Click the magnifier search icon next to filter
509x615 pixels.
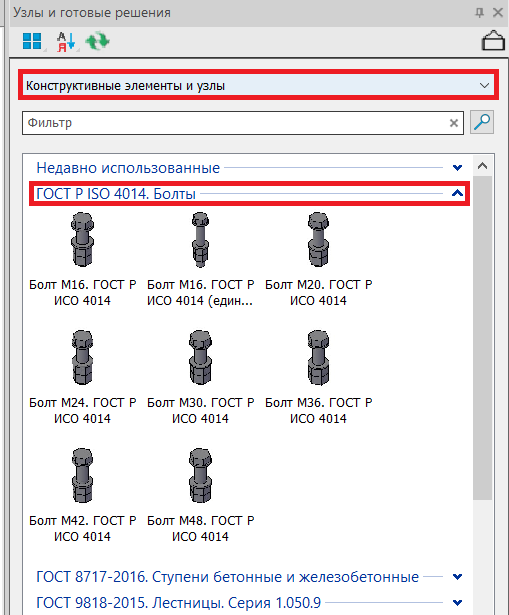(x=482, y=122)
